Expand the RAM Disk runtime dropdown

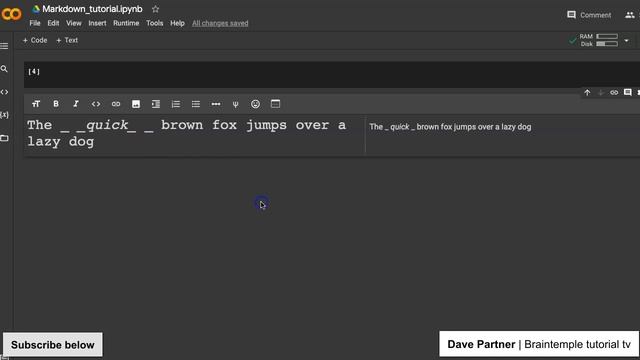[626, 40]
